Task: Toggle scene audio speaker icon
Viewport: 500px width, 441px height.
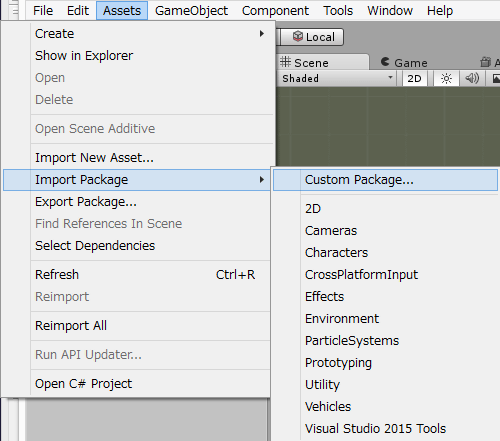Action: (472, 79)
